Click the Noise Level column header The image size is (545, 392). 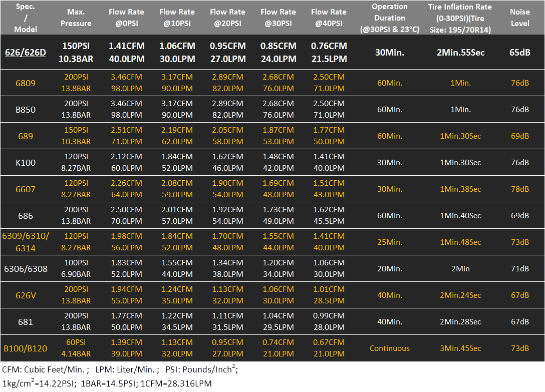click(519, 18)
